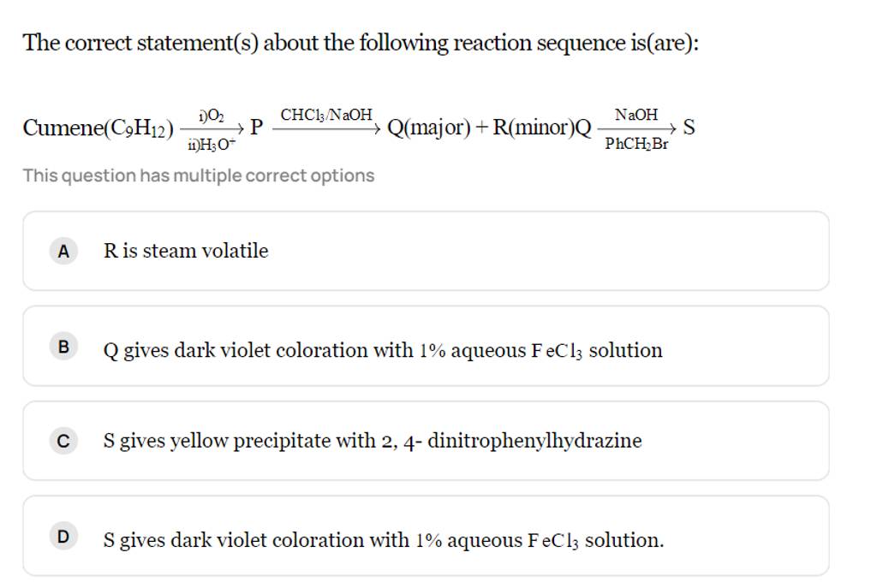
Task: Click the PhCH2Br reagent under the last arrow
Action: [x=636, y=145]
